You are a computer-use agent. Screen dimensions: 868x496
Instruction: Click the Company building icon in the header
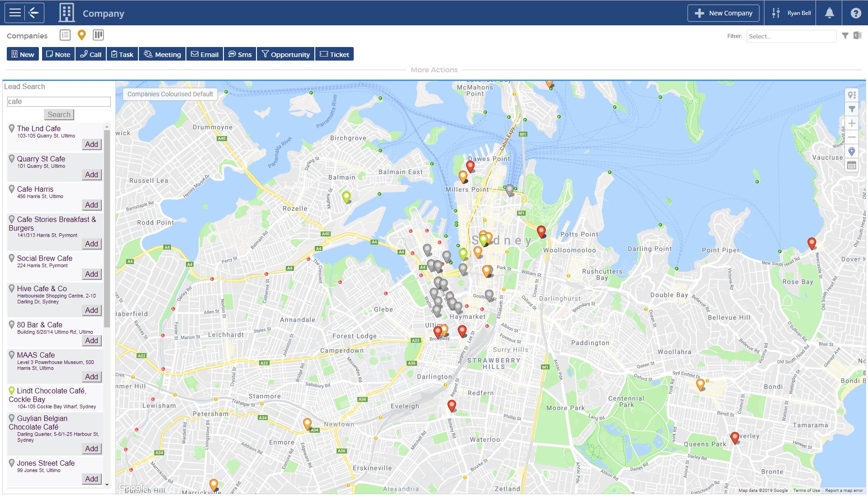point(66,13)
